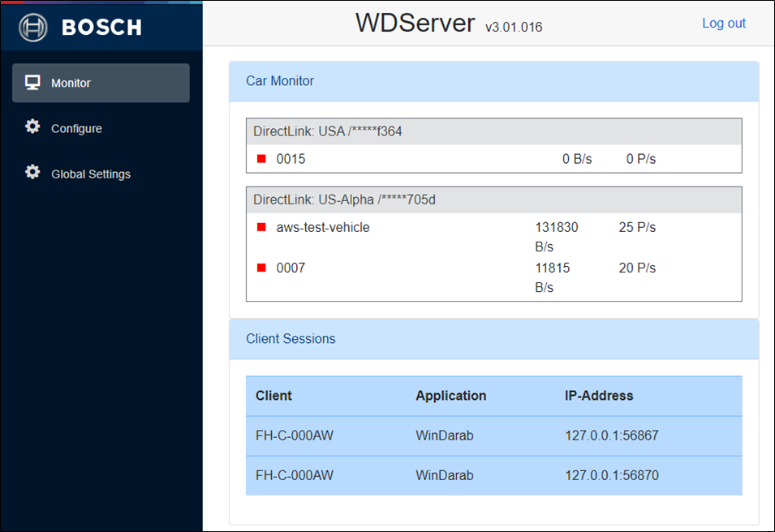Image resolution: width=775 pixels, height=532 pixels.
Task: Select DirectLink US-Alpha group header
Action: pyautogui.click(x=493, y=199)
